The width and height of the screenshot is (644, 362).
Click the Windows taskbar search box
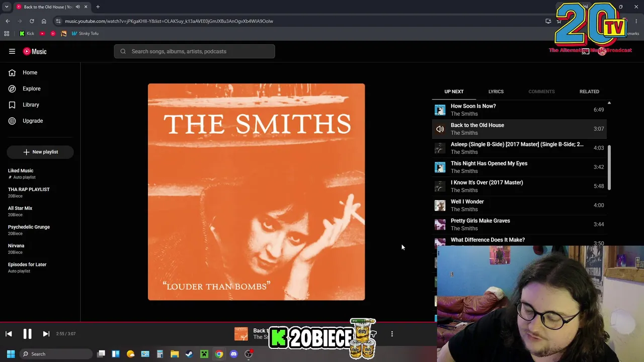click(56, 354)
